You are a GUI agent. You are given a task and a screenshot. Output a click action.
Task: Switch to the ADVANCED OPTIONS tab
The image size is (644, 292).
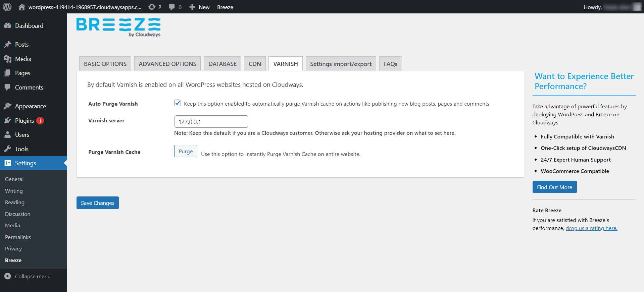click(167, 64)
